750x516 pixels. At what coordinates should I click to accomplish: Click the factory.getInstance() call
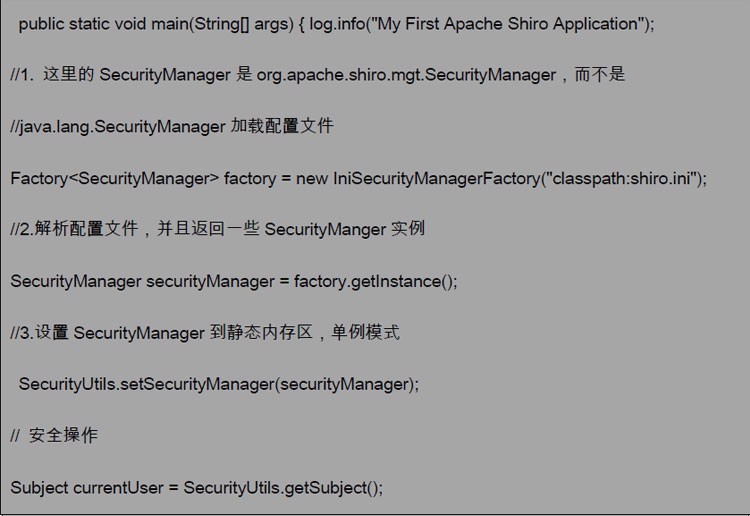tap(375, 281)
